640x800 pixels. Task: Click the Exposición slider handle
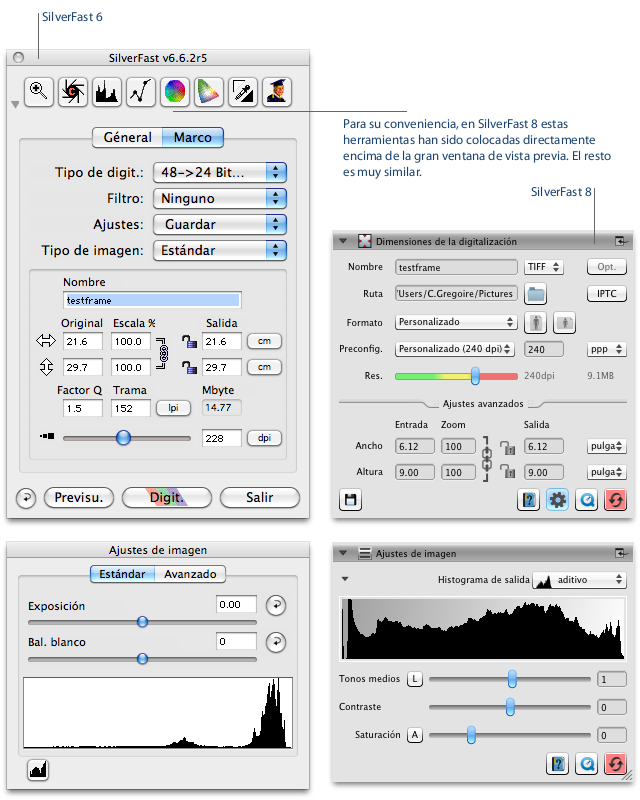[x=142, y=621]
